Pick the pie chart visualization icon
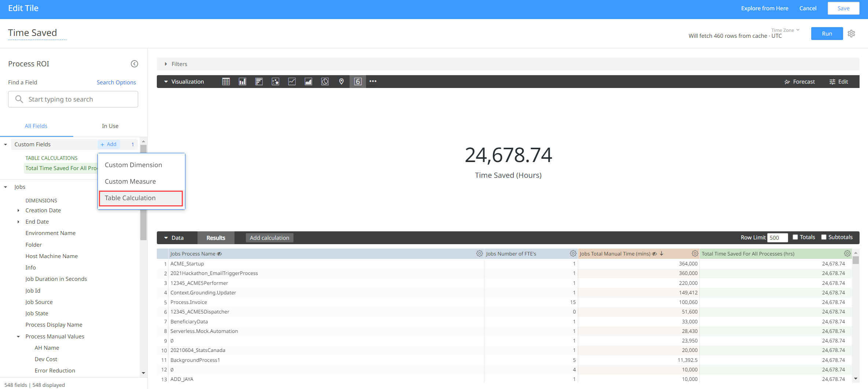The height and width of the screenshot is (389, 868). (325, 82)
